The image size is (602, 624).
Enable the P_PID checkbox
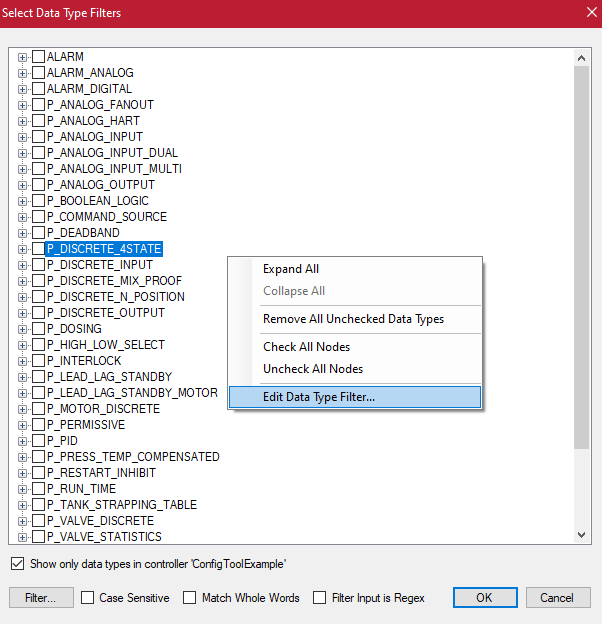point(38,441)
